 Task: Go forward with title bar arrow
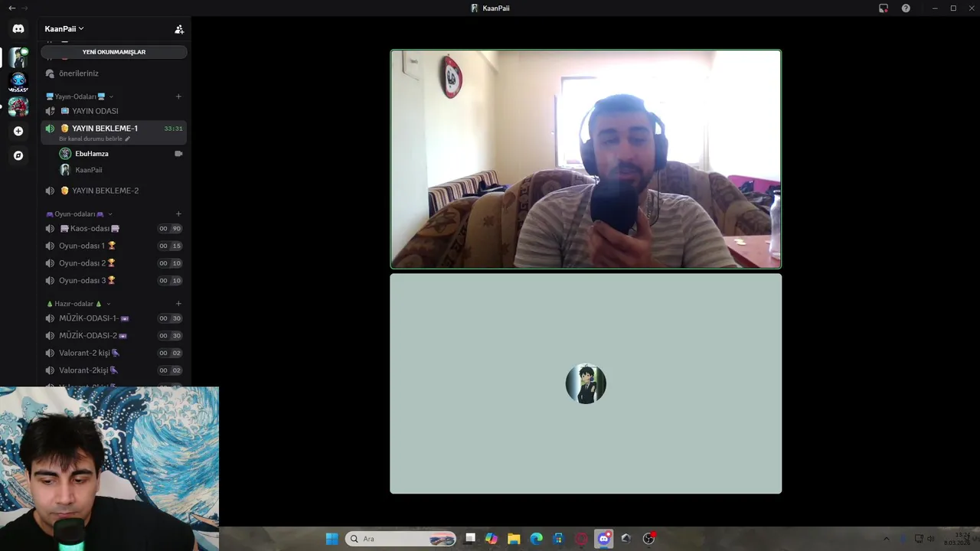24,8
